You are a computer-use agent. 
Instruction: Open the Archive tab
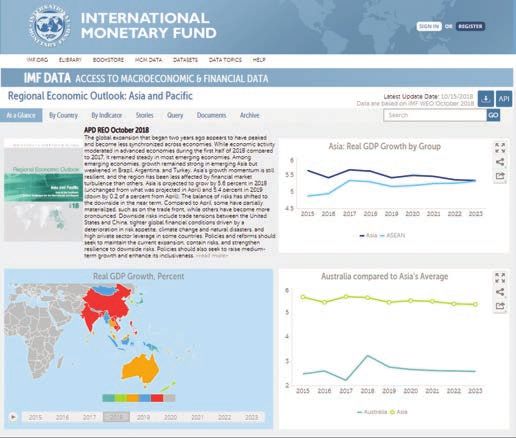click(249, 115)
